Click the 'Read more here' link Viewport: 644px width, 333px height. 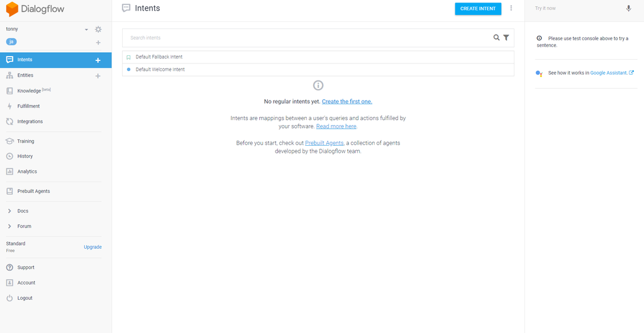[336, 126]
